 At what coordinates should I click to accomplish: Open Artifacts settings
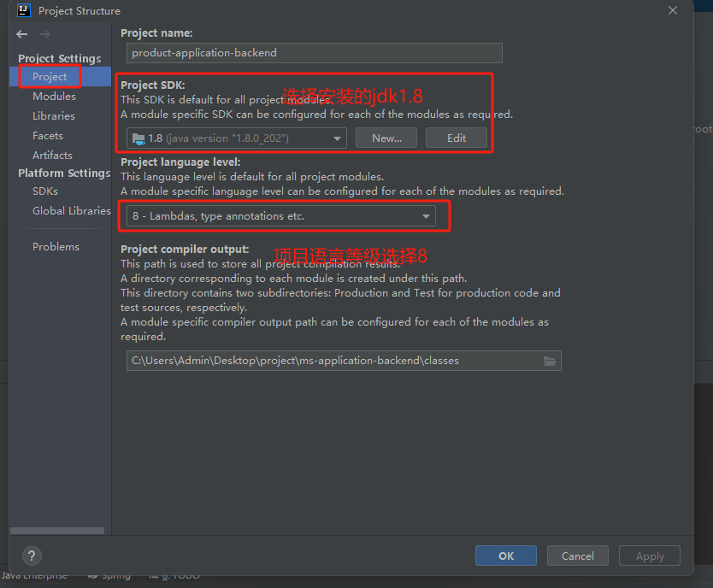click(52, 156)
